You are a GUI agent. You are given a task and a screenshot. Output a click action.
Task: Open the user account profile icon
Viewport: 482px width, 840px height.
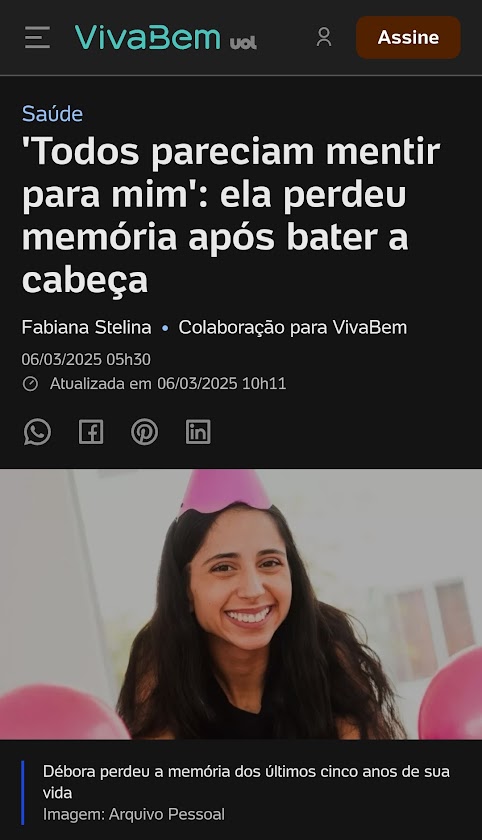(x=324, y=37)
